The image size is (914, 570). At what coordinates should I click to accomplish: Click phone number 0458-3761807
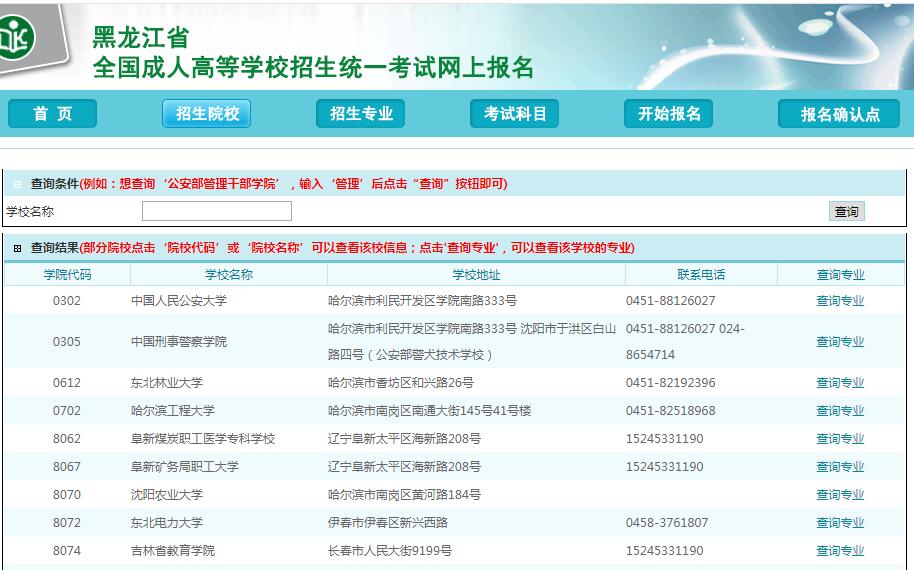(x=667, y=523)
